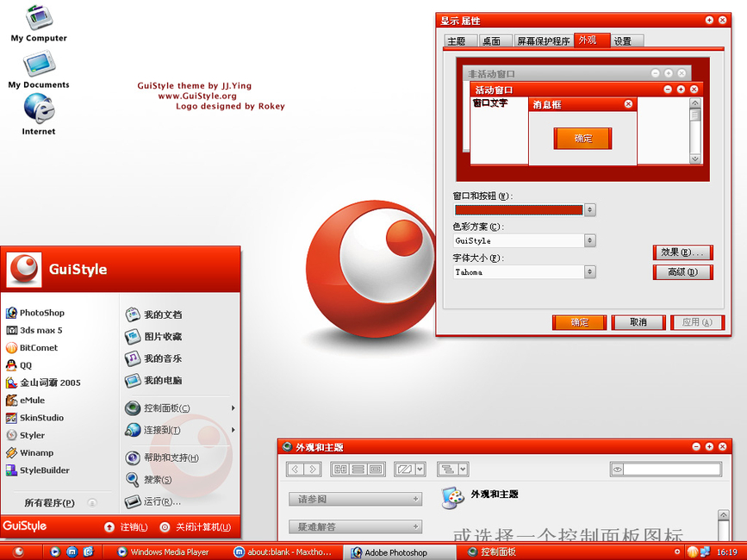Click the GuiStyle user avatar picture
Viewport: 747px width, 560px height.
[24, 270]
